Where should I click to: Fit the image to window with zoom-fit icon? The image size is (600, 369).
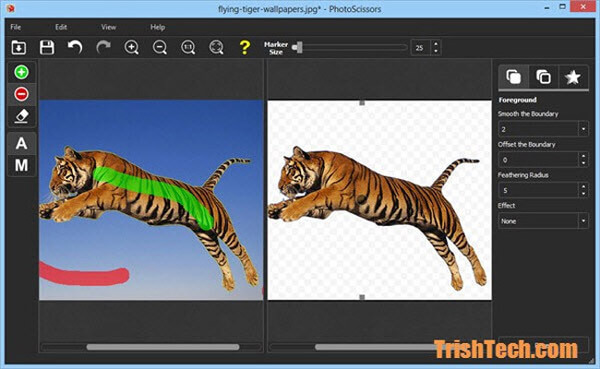217,47
